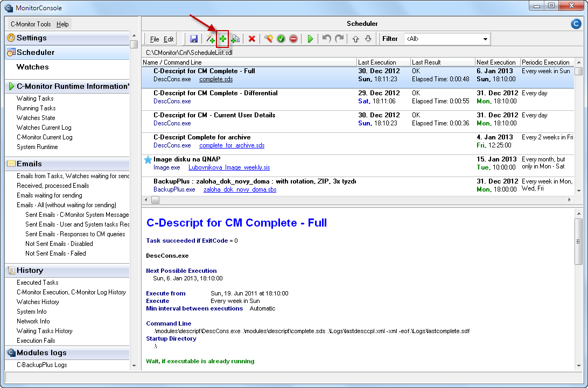Open C-BackupPlus Logs
Image resolution: width=588 pixels, height=388 pixels.
(x=41, y=365)
